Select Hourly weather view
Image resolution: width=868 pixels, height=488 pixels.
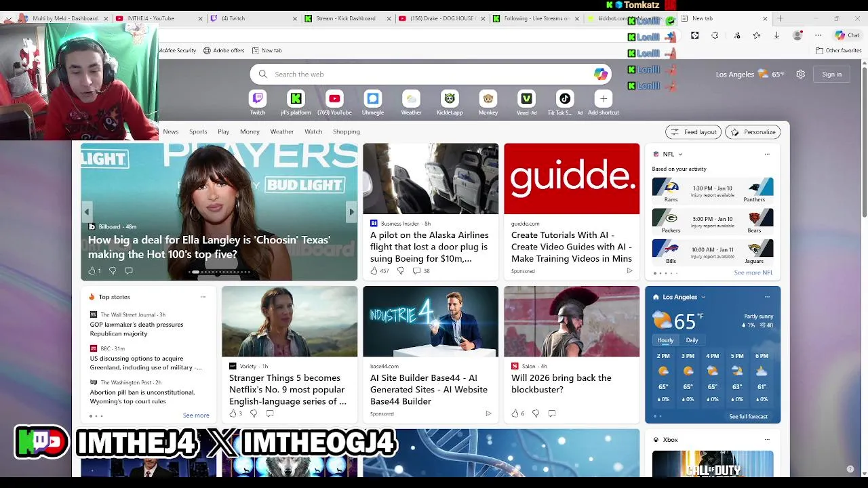coord(665,340)
